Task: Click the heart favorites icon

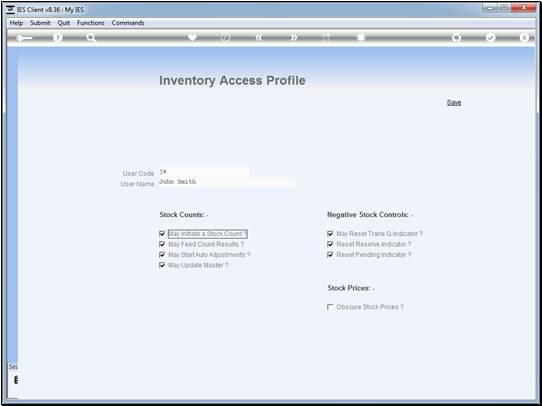Action: point(192,37)
